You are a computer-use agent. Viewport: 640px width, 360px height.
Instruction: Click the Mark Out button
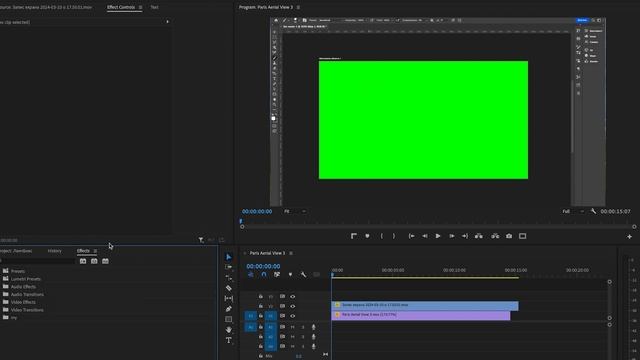point(394,236)
